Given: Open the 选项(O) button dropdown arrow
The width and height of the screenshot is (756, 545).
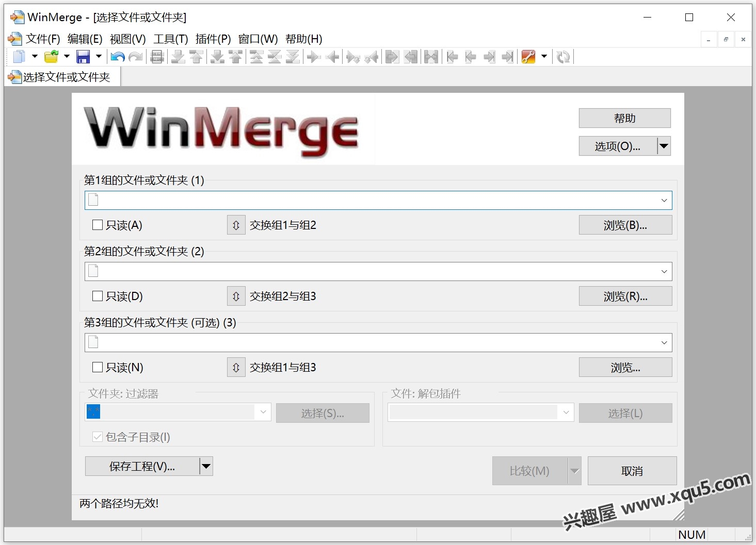Looking at the screenshot, I should point(664,146).
